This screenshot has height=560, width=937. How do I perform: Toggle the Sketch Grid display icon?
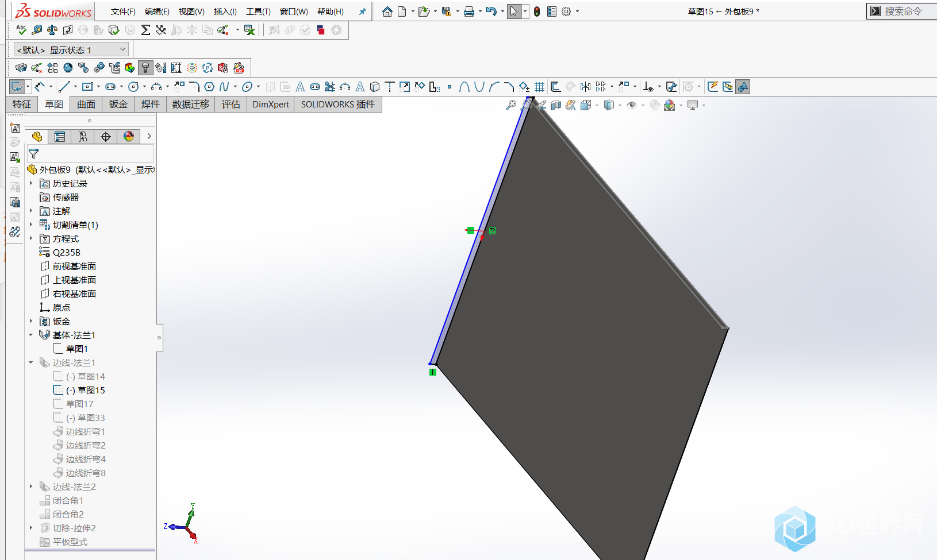pos(539,87)
